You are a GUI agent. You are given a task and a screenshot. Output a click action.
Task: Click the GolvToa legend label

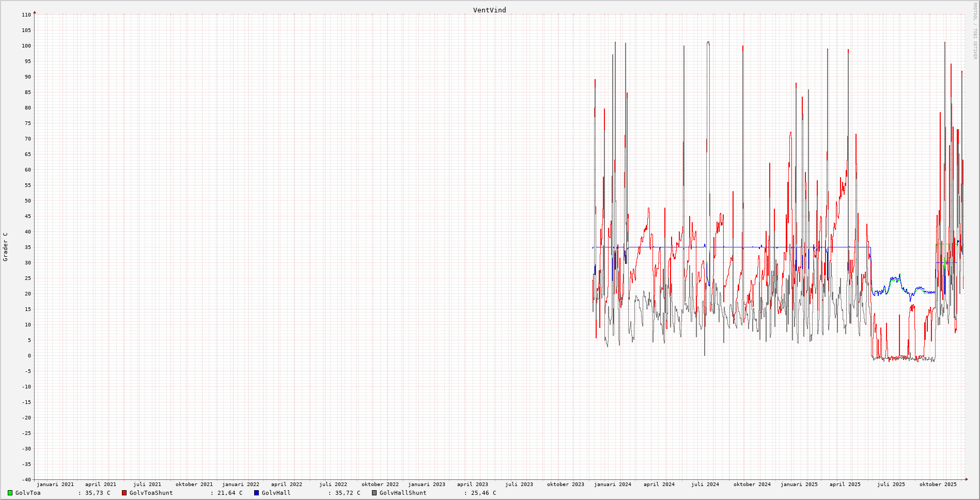click(28, 493)
